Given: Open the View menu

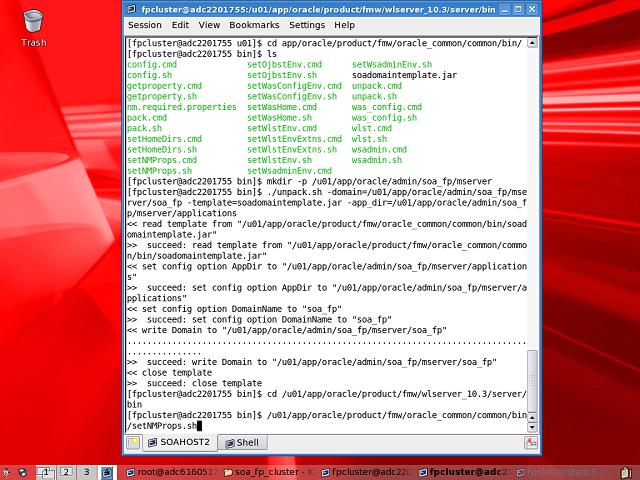Looking at the screenshot, I should 209,25.
